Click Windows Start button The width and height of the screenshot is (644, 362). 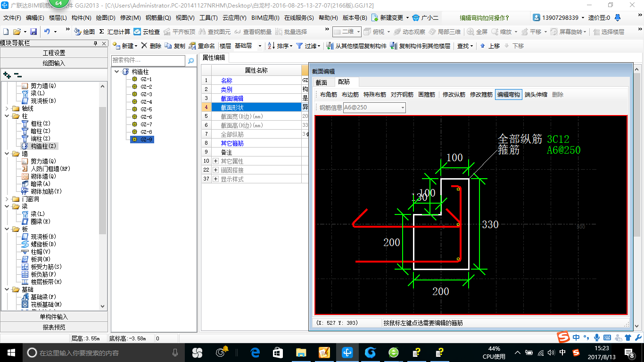point(11,353)
